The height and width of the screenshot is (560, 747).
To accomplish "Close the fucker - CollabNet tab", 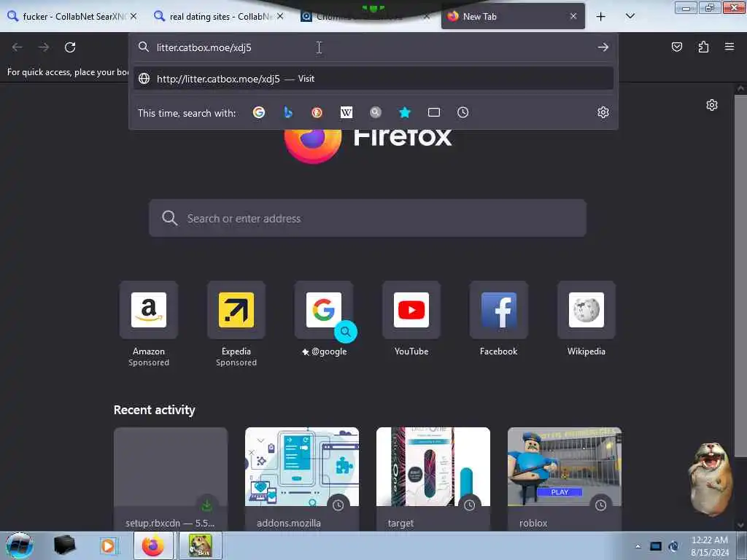I will coord(133,16).
